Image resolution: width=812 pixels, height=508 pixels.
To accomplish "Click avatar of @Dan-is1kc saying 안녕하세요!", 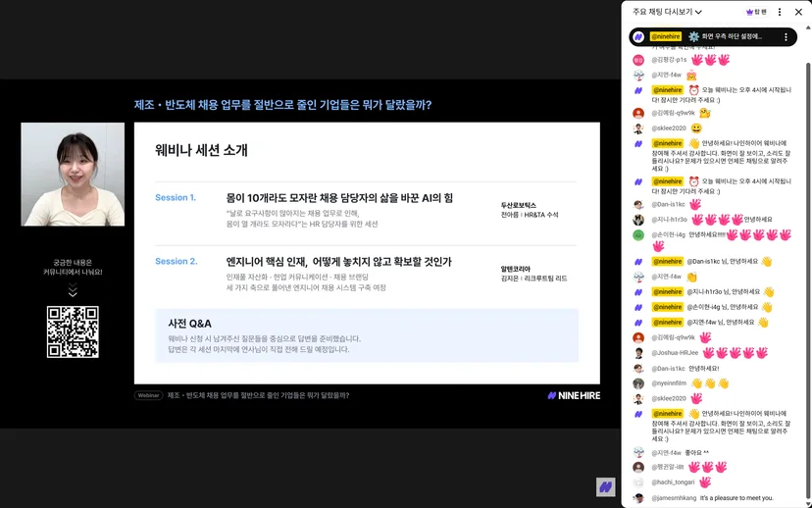I will (x=638, y=368).
